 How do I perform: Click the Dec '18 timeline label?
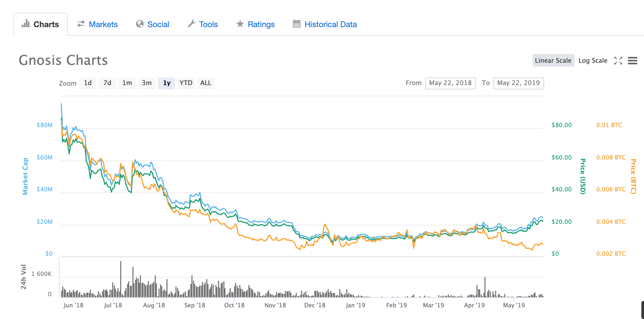315,305
